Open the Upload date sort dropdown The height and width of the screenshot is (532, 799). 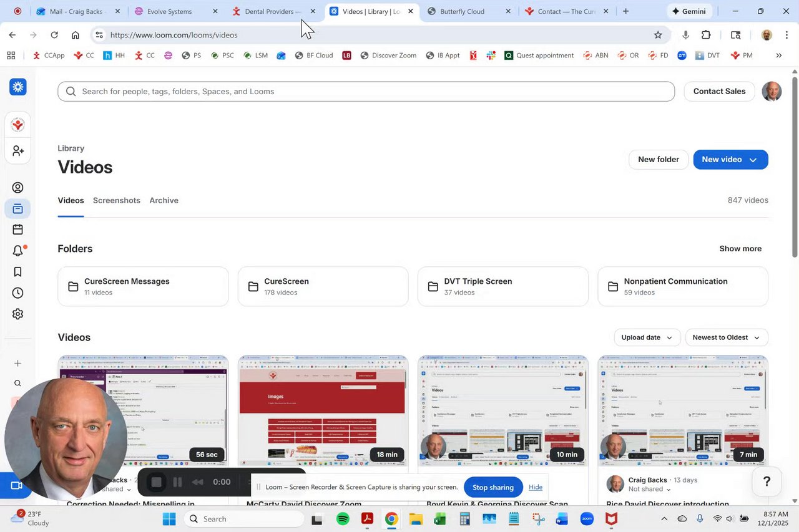click(x=647, y=337)
